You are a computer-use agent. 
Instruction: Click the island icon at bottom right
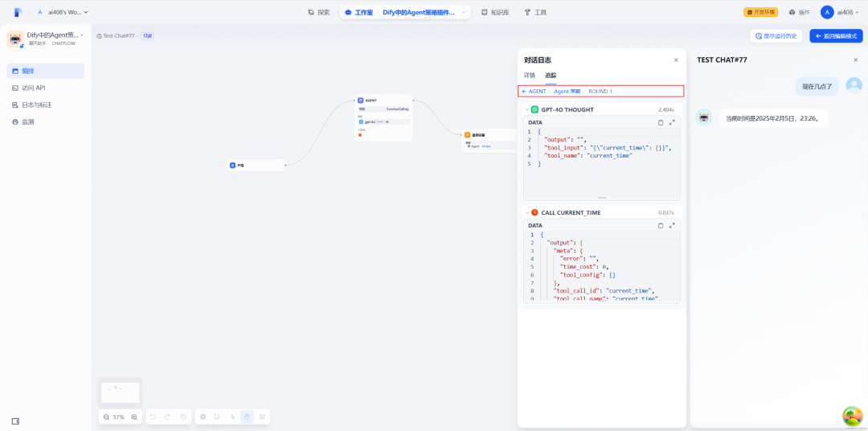(853, 417)
